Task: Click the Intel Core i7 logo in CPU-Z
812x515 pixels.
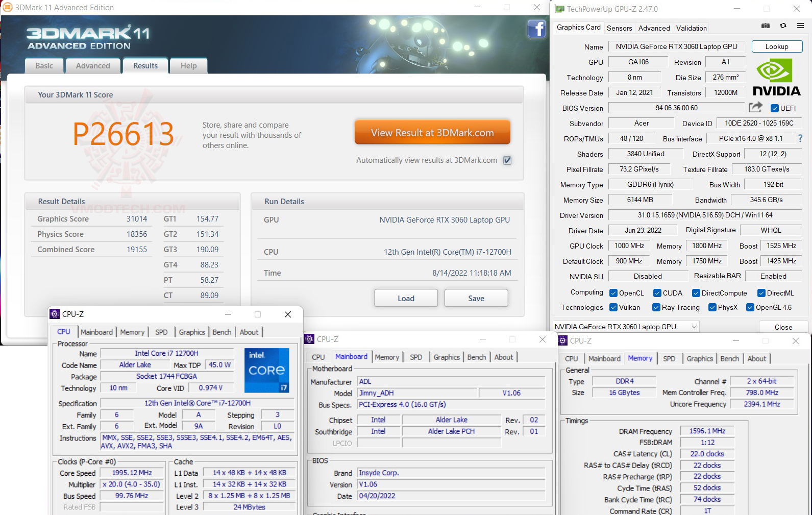Action: [x=267, y=370]
